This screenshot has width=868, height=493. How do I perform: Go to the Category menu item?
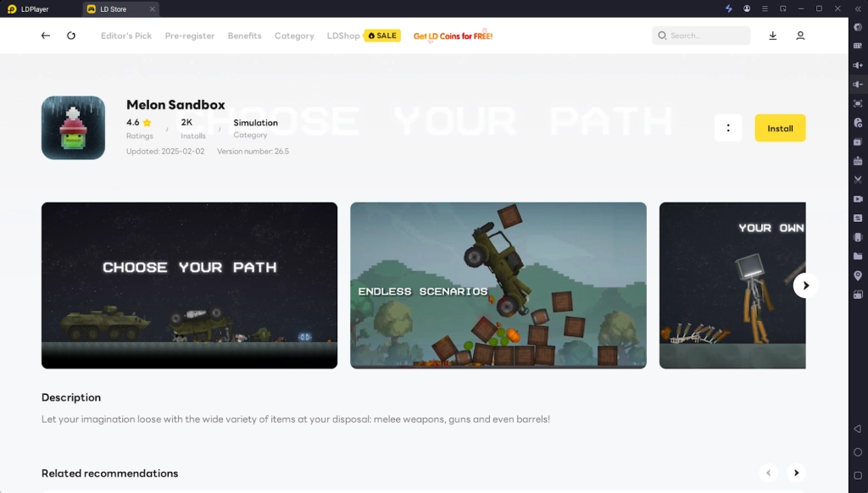[294, 36]
